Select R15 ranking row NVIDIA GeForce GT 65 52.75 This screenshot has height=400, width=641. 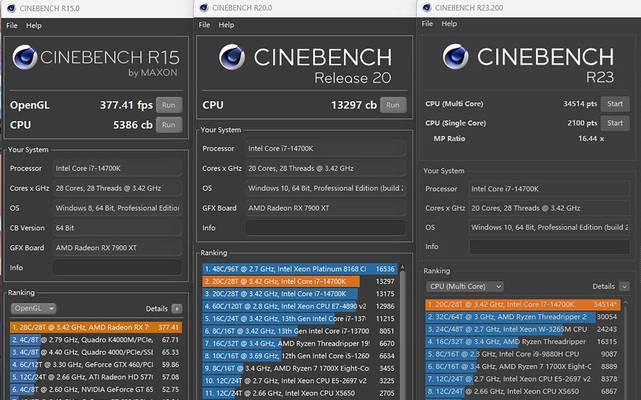(x=96, y=389)
